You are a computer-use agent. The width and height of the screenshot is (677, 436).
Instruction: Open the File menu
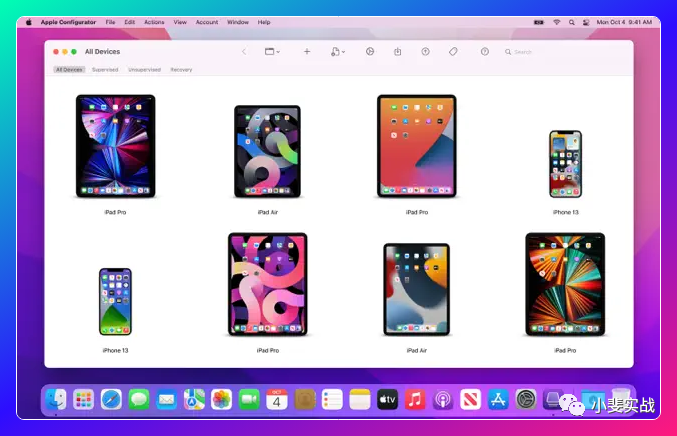click(x=111, y=22)
